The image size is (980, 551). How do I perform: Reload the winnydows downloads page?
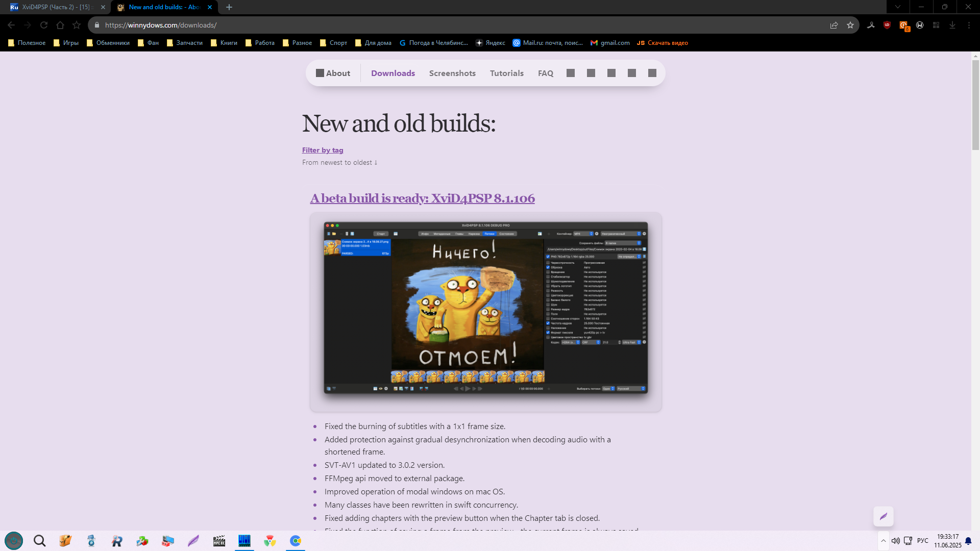(x=44, y=25)
